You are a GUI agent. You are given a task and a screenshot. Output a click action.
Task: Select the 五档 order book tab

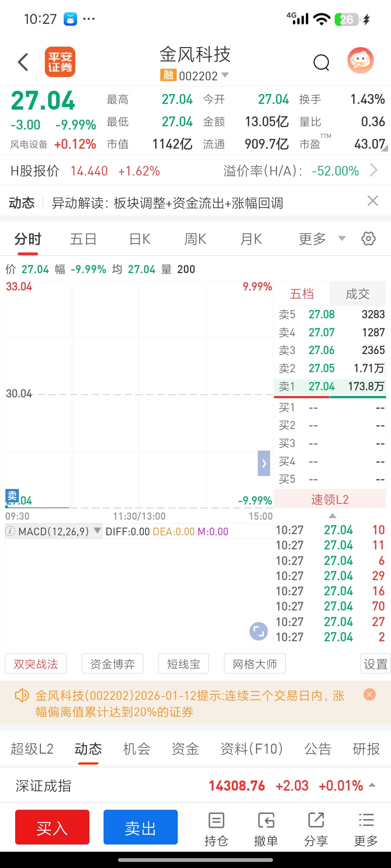pyautogui.click(x=302, y=294)
